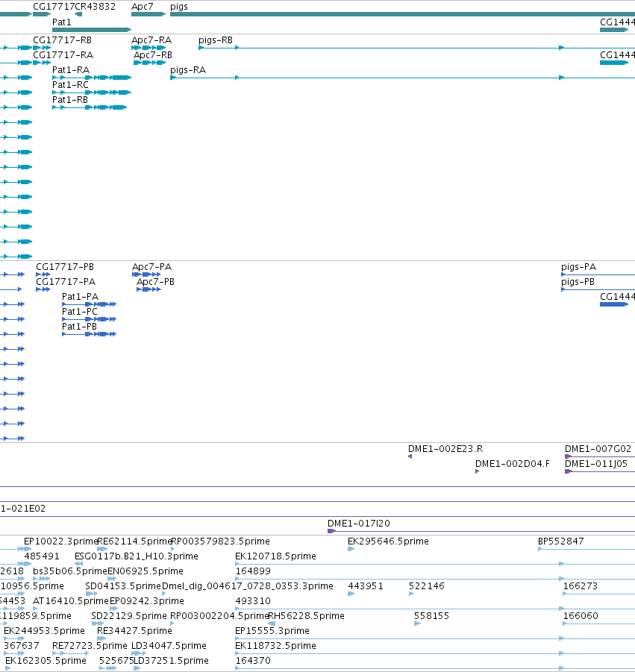Click EST RH56228.5prime
Viewport: 635px width, 672px height.
click(x=272, y=624)
